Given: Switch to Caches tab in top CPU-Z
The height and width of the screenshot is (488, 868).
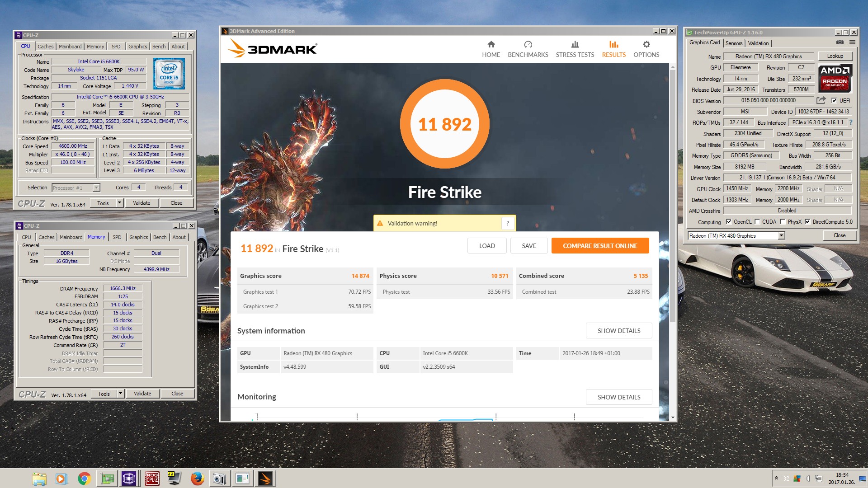Looking at the screenshot, I should point(45,47).
